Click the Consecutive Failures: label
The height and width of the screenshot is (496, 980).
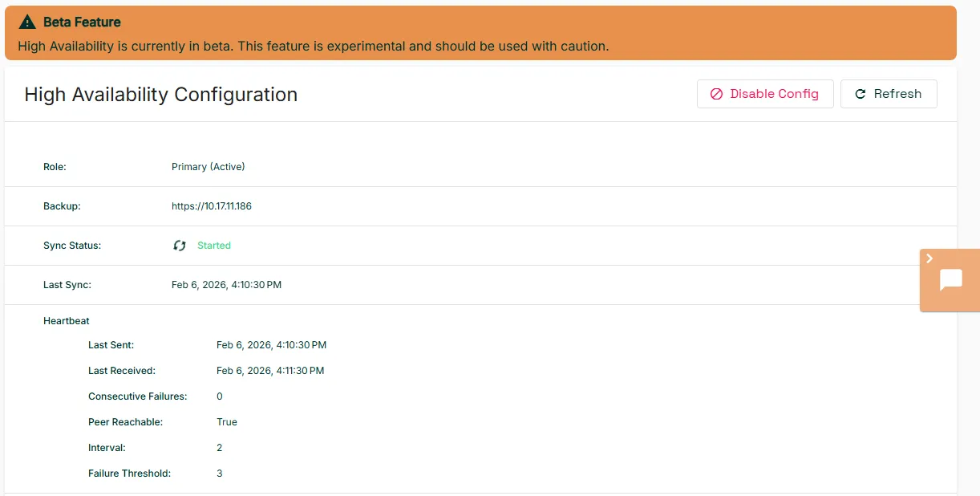[x=137, y=396]
